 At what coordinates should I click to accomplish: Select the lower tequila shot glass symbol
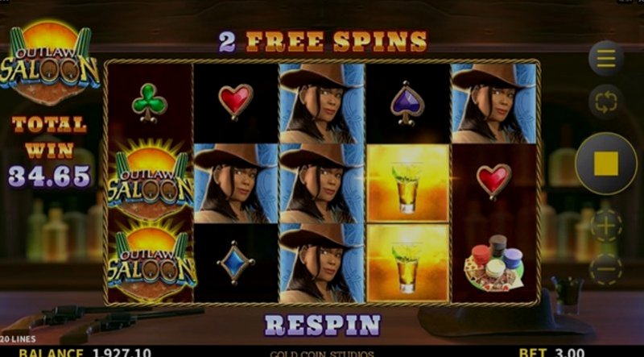click(407, 263)
